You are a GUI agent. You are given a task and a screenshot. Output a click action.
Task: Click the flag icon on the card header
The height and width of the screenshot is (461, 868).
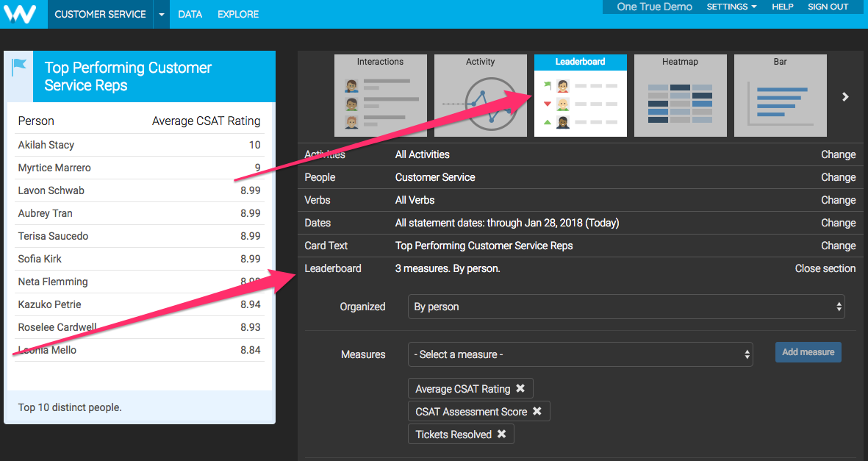click(19, 68)
